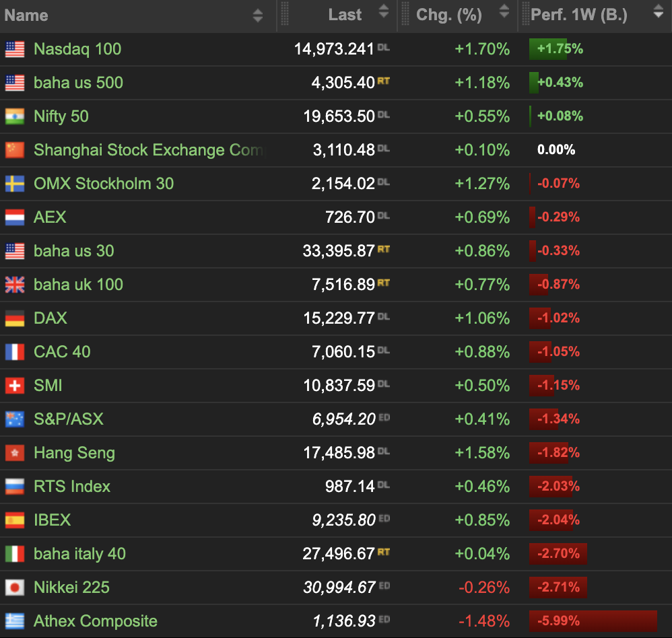Grab the drag handle left of Last header

pos(285,14)
